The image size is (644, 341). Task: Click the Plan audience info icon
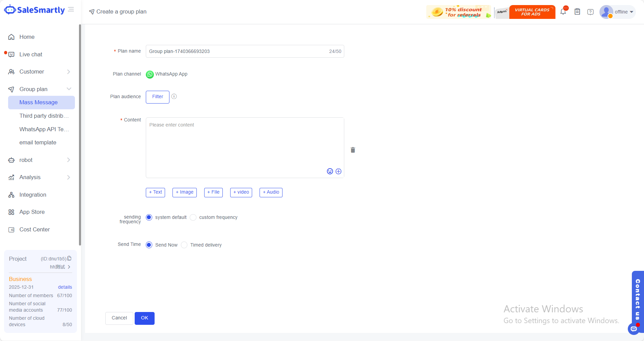[174, 96]
